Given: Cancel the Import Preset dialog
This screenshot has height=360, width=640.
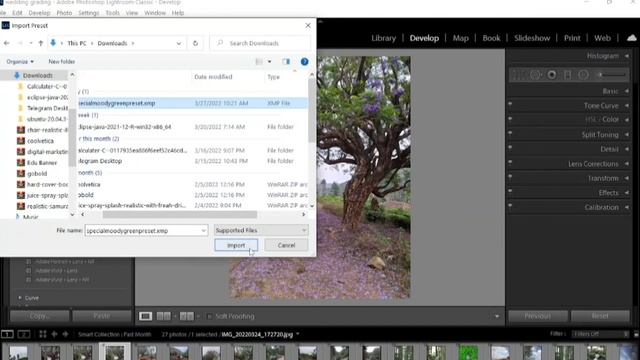Looking at the screenshot, I should pyautogui.click(x=286, y=245).
